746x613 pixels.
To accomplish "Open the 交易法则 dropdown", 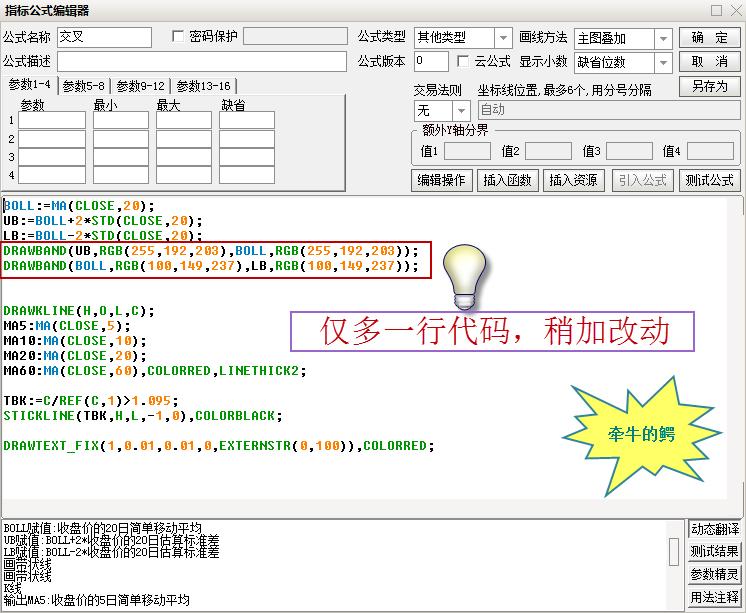I will [x=461, y=111].
